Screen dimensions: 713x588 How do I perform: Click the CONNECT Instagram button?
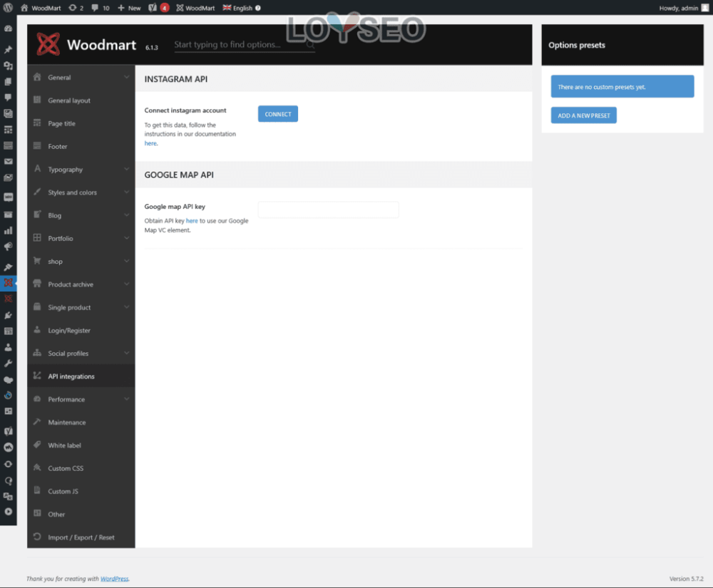pos(278,114)
